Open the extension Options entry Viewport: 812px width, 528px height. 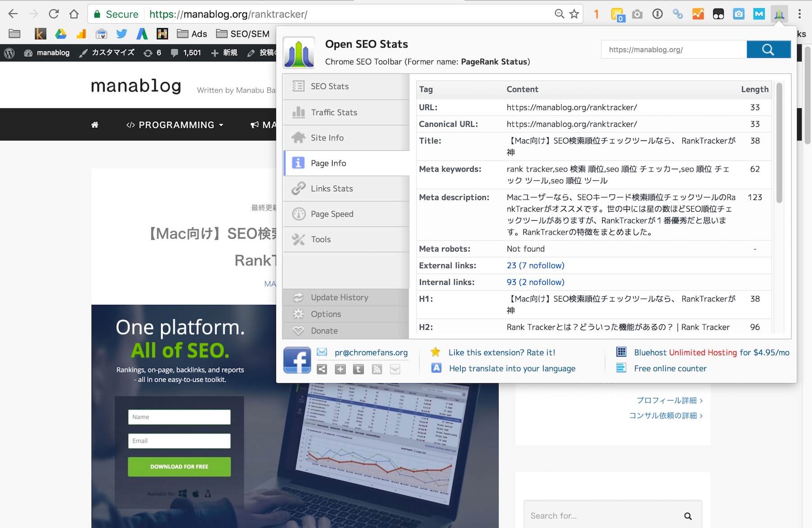[x=346, y=314]
